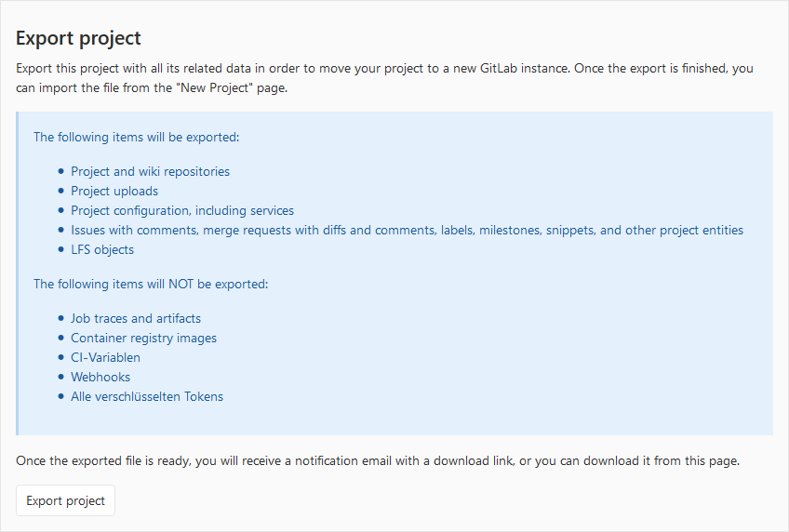Viewport: 789px width, 532px height.
Task: Select the 'CI-Variablen' list item
Action: pos(105,357)
